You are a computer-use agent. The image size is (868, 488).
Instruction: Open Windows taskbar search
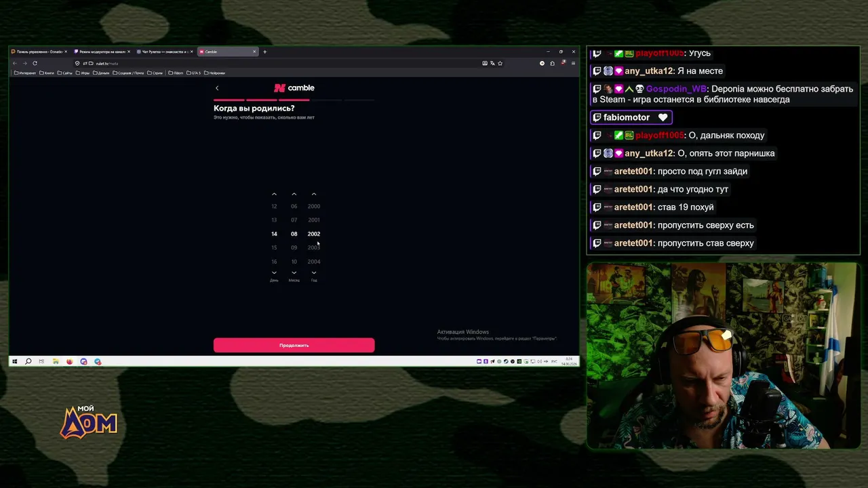(x=28, y=361)
